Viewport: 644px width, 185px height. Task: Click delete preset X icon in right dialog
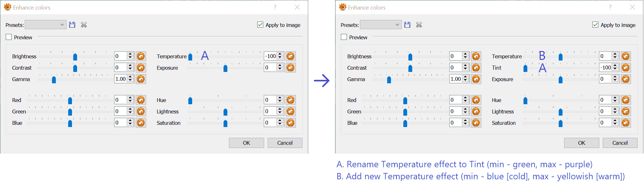(x=419, y=25)
